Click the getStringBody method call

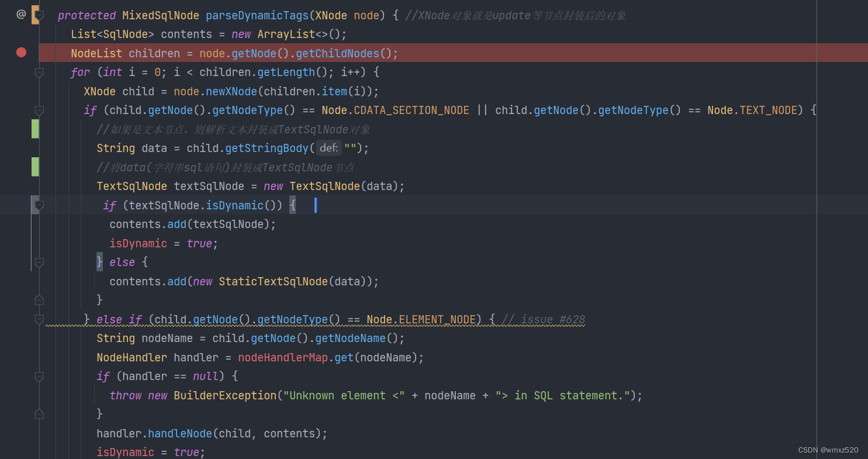267,148
